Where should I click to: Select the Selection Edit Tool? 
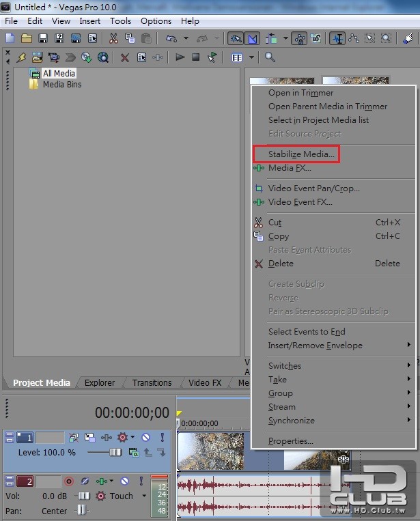click(369, 38)
